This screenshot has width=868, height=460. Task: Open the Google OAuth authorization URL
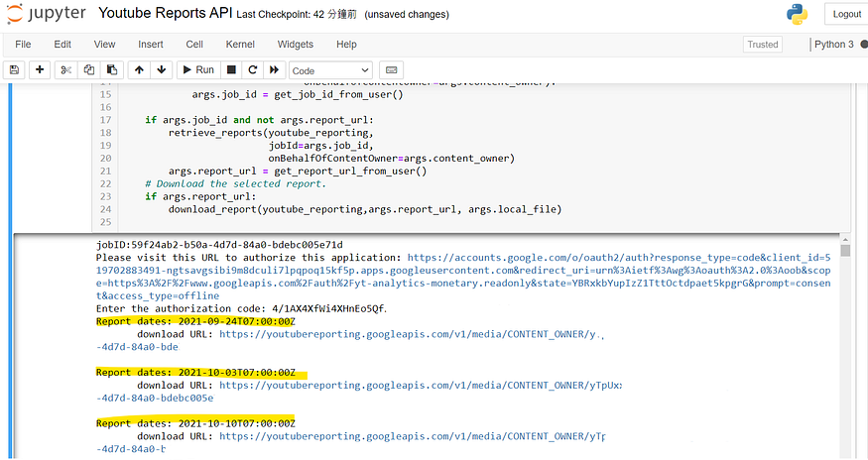click(463, 277)
